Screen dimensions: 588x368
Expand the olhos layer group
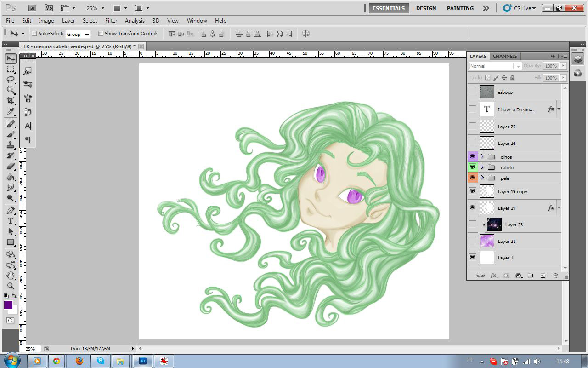[482, 156]
